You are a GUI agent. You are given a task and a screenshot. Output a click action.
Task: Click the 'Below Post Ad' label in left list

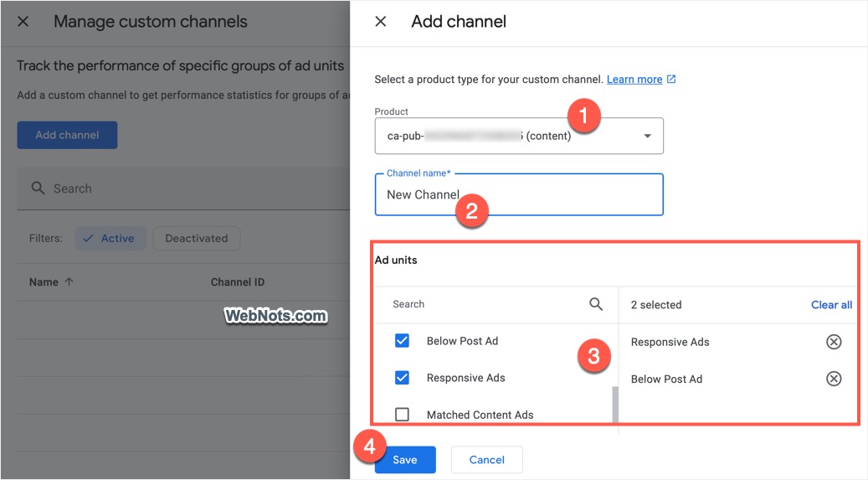coord(462,341)
